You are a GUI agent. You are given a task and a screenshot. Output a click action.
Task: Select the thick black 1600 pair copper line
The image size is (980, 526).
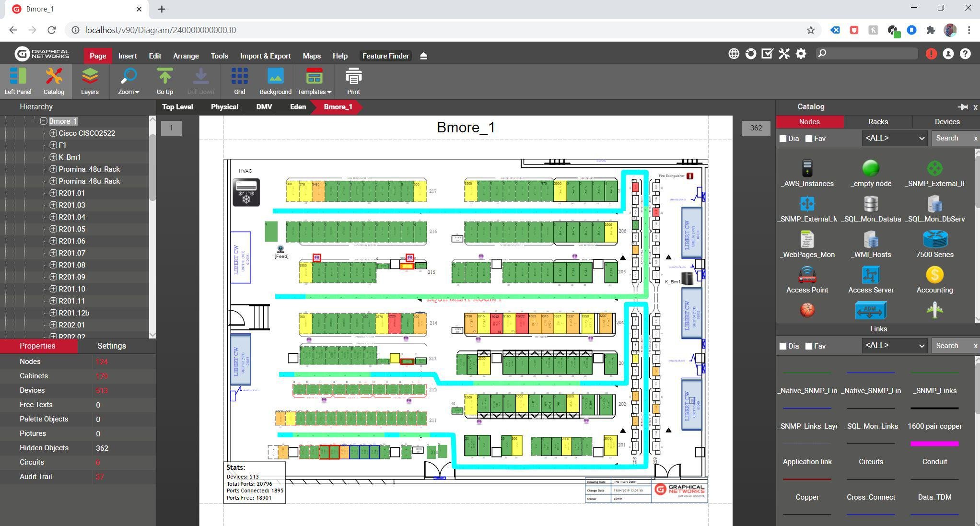934,408
